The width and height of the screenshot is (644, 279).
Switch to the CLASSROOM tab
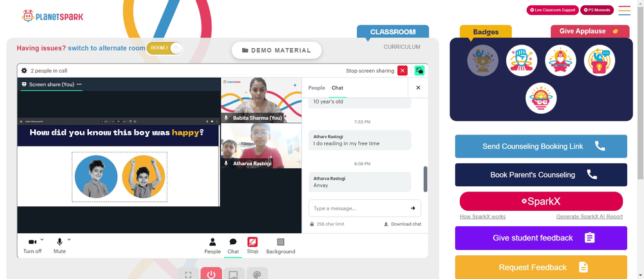coord(393,32)
